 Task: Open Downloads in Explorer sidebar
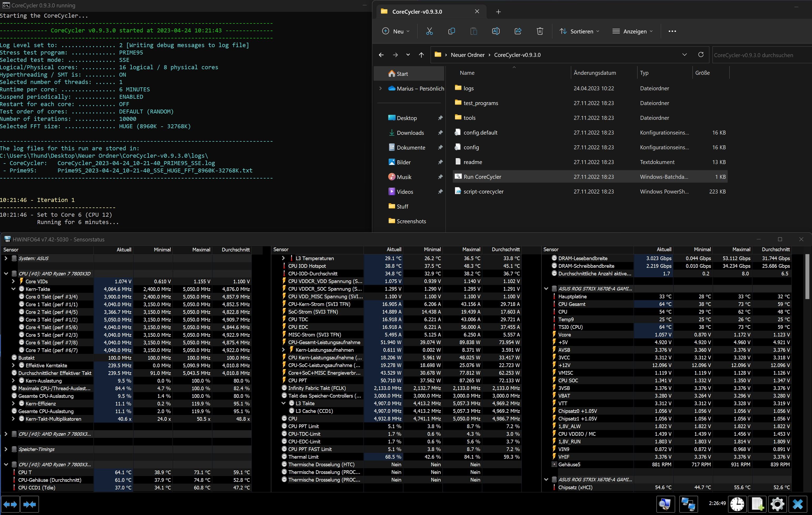point(410,133)
